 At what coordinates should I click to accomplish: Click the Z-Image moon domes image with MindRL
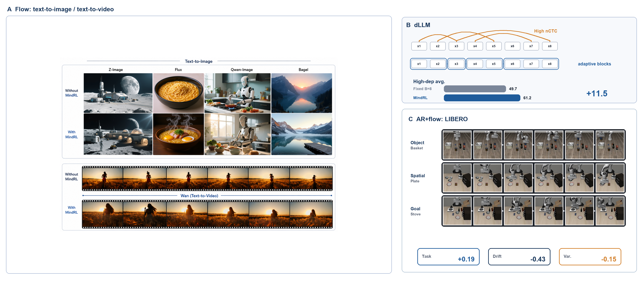click(x=118, y=134)
